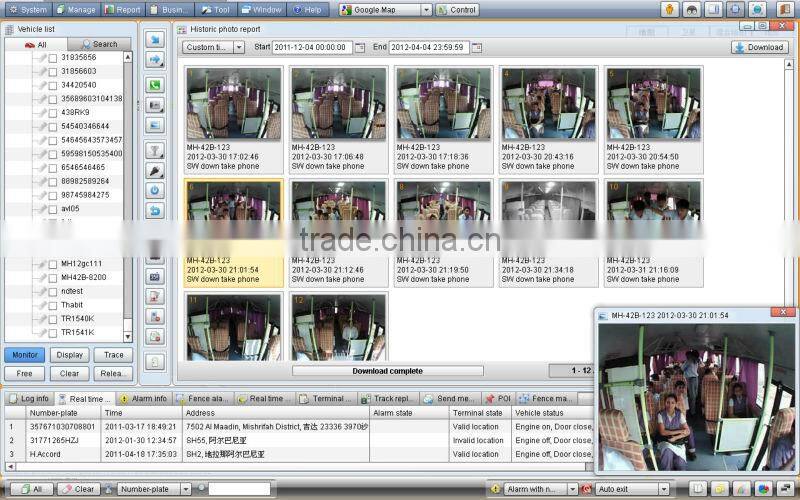
Task: Click the Trace button
Action: click(x=113, y=355)
